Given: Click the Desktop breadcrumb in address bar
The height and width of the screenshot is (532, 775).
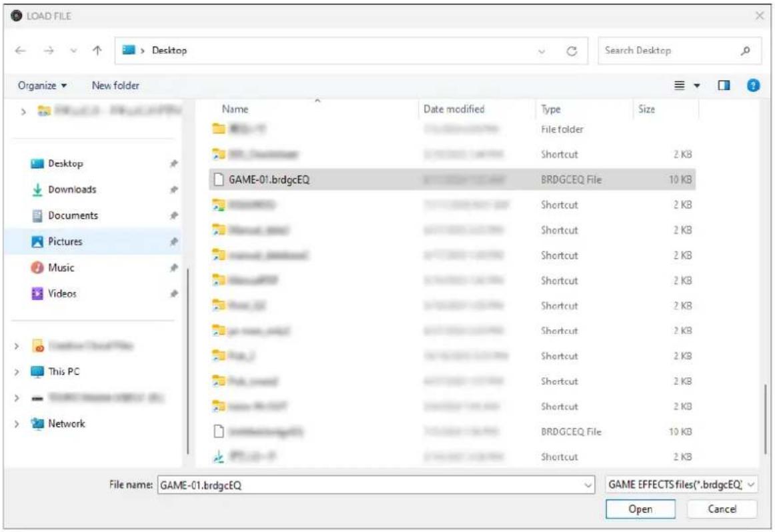Looking at the screenshot, I should 169,51.
